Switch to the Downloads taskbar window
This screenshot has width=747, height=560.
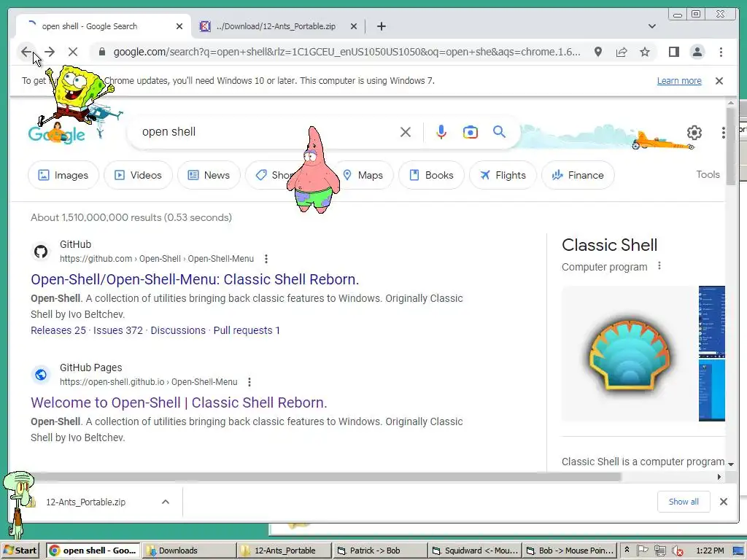(x=188, y=551)
